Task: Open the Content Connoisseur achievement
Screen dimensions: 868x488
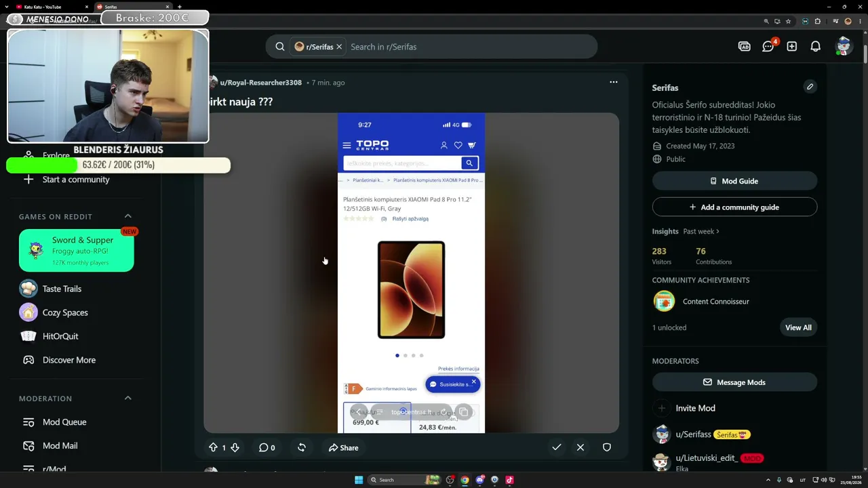Action: 715,301
